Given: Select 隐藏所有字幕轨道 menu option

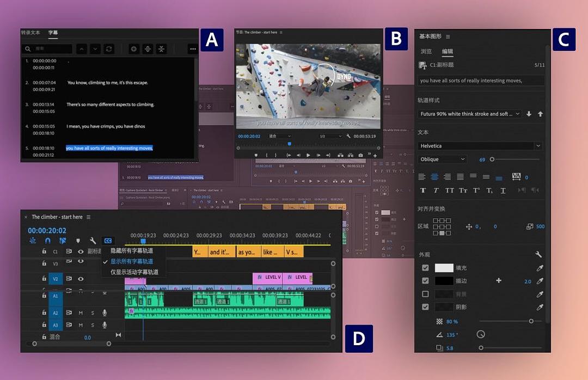Looking at the screenshot, I should tap(132, 251).
